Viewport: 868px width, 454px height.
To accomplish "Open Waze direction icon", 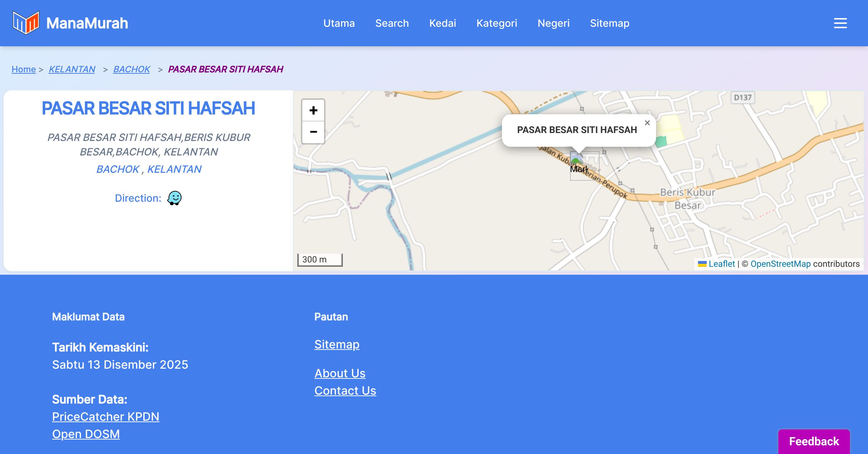I will pyautogui.click(x=174, y=198).
